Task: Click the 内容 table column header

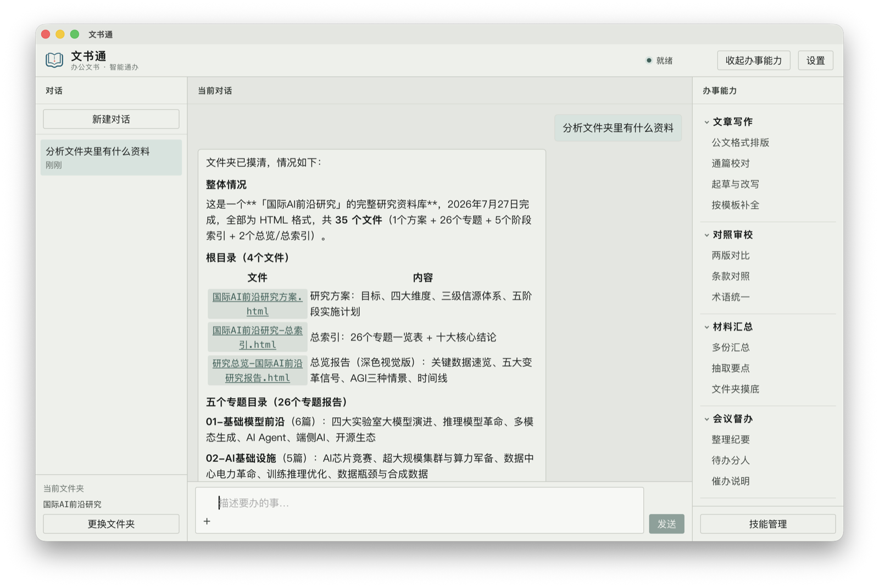Action: click(422, 278)
